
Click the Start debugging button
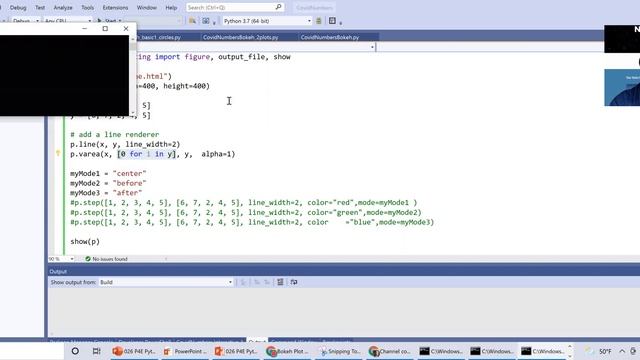click(x=109, y=21)
